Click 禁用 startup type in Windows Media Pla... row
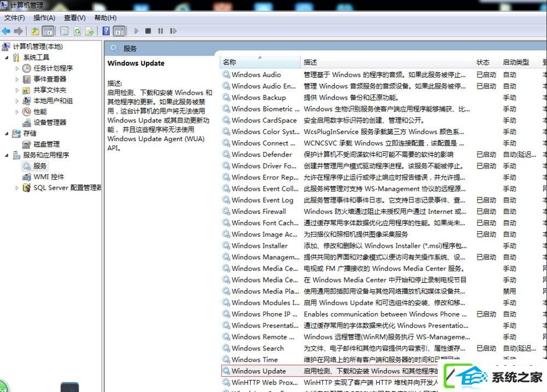The image size is (547, 392). pos(509,291)
